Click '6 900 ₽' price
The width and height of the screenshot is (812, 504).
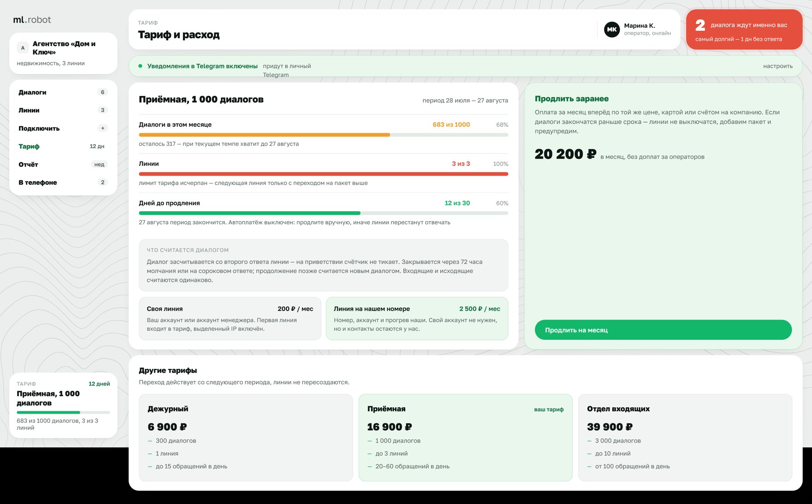tap(167, 427)
